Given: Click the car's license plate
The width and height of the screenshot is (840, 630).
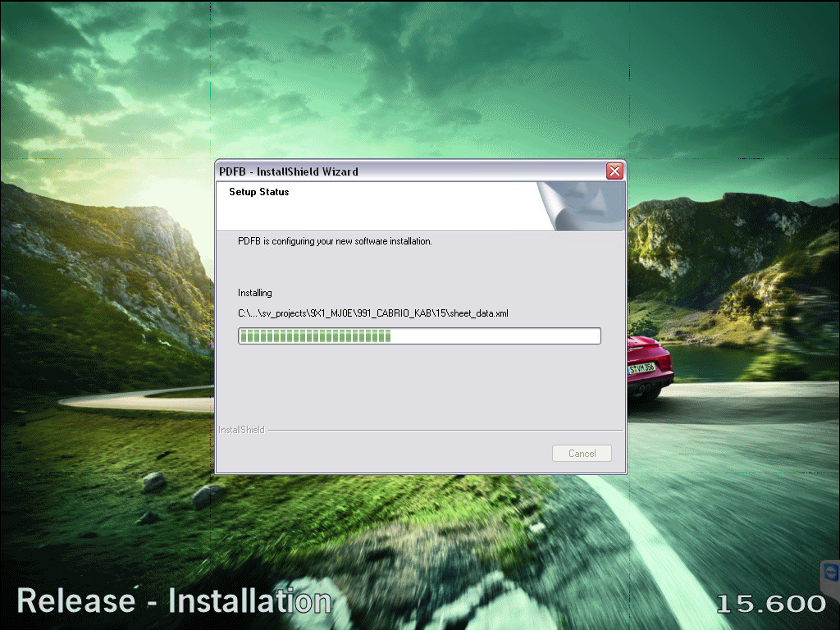Looking at the screenshot, I should pyautogui.click(x=641, y=369).
